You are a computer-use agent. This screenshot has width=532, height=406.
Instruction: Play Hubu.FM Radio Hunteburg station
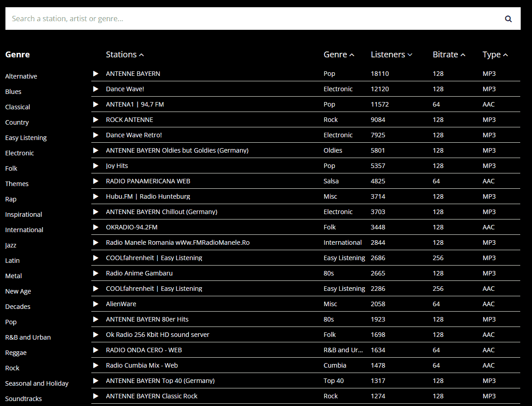pos(96,196)
